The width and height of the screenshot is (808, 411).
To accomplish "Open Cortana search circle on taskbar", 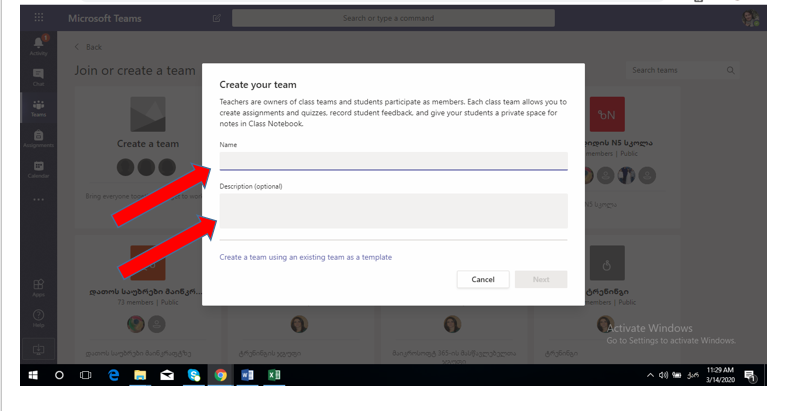I will point(59,375).
